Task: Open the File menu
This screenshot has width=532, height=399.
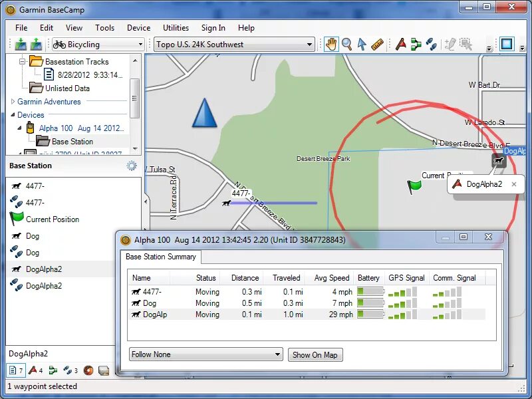Action: (21, 28)
